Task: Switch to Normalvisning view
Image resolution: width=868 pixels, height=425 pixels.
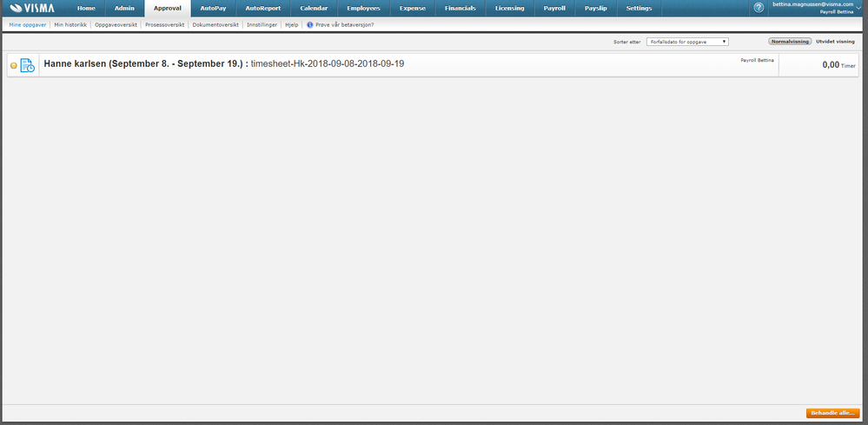Action: [790, 42]
